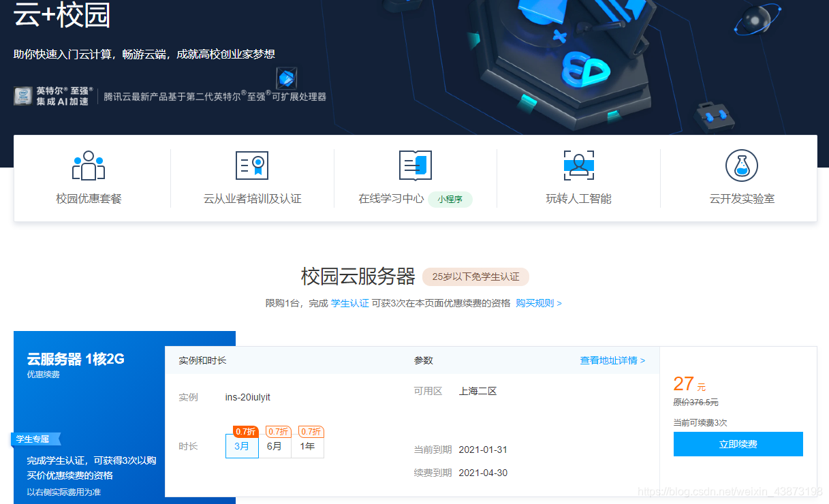Click the 上海二区 availability zone value

(478, 391)
